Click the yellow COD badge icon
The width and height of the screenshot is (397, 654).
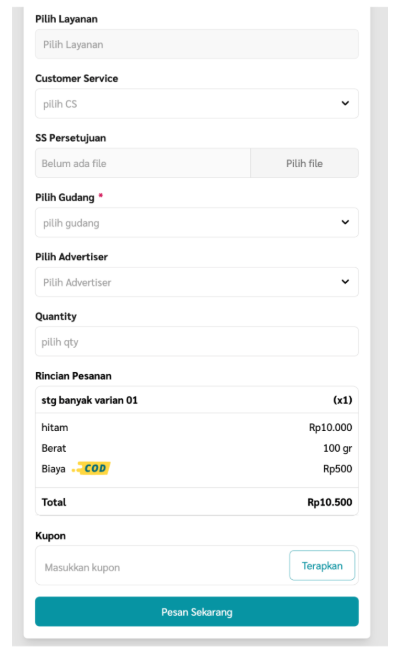91,468
